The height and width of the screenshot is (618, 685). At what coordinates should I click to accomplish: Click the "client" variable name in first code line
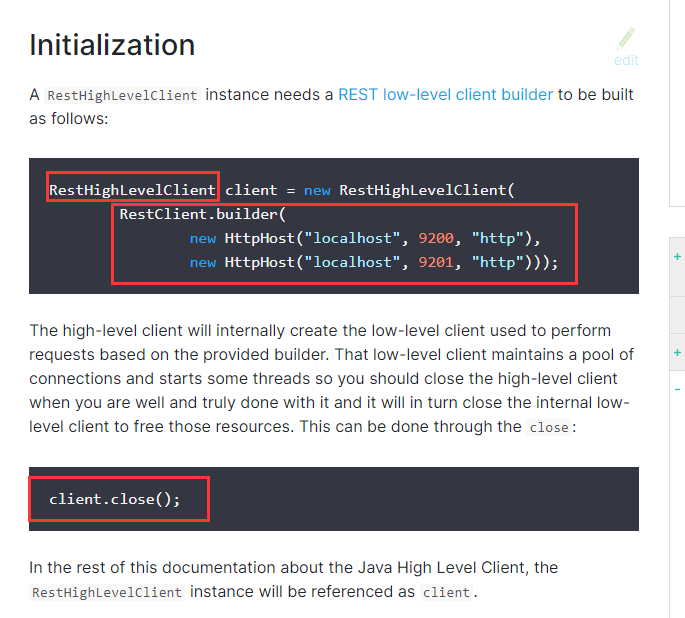[250, 189]
